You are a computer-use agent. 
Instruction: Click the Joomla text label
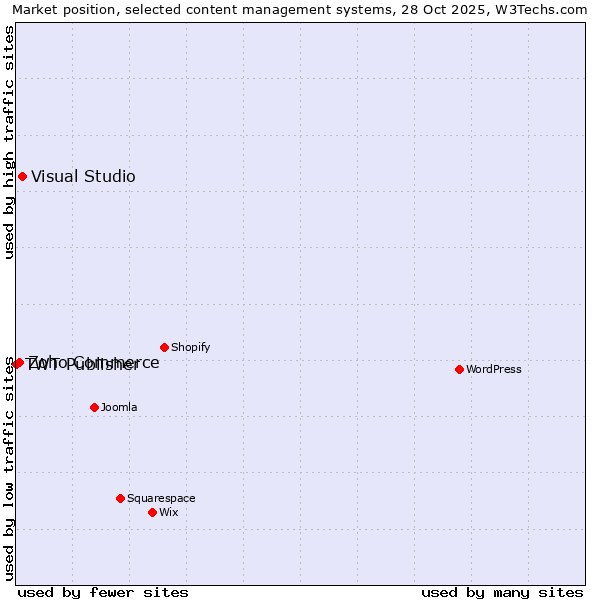pyautogui.click(x=119, y=407)
